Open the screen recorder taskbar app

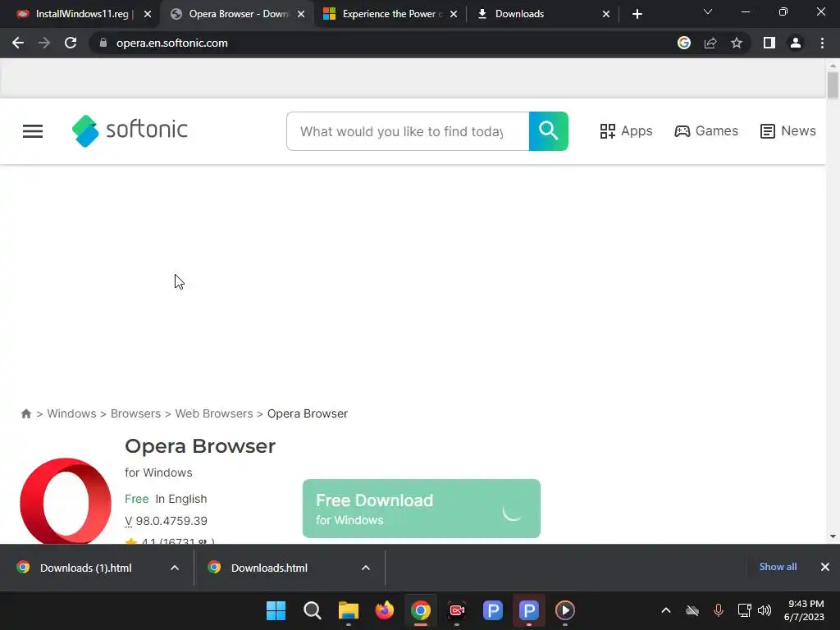(456, 610)
